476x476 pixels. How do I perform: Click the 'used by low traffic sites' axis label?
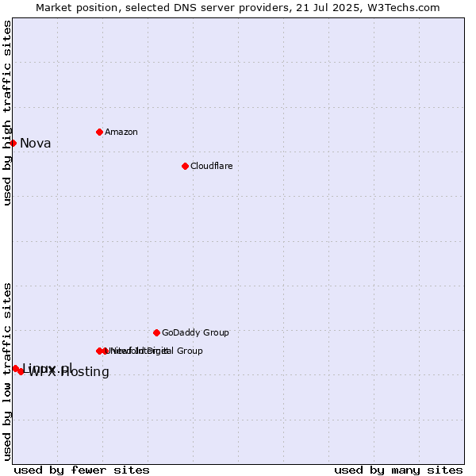pyautogui.click(x=6, y=372)
